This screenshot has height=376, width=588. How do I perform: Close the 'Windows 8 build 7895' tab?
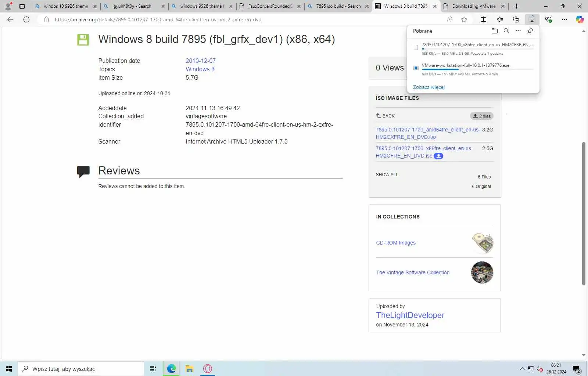[x=435, y=6]
